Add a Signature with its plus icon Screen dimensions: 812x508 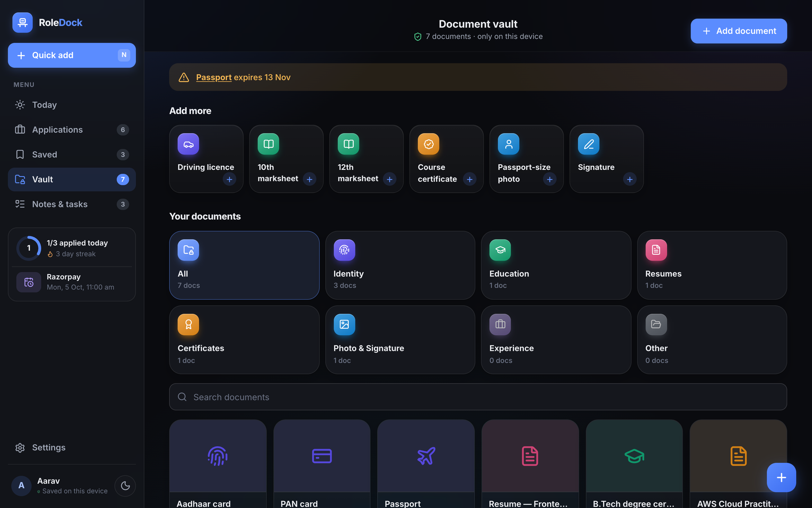tap(630, 179)
